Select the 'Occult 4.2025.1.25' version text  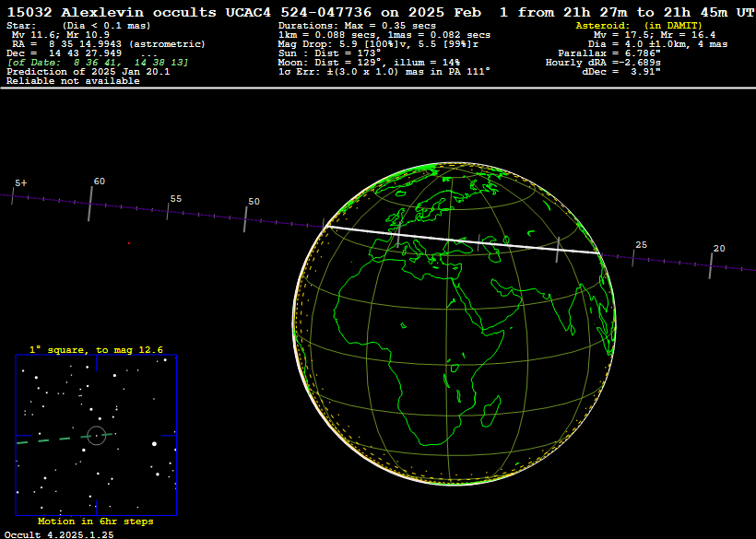(59, 534)
